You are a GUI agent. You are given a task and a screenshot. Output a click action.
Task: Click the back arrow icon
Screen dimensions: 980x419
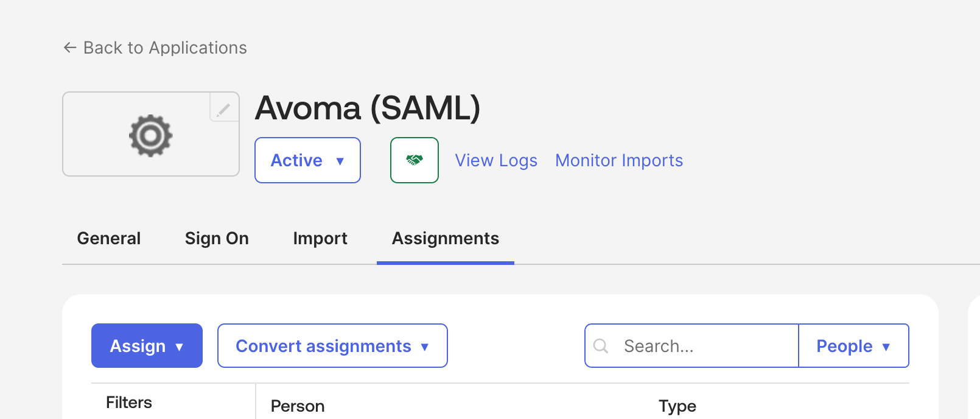coord(69,47)
